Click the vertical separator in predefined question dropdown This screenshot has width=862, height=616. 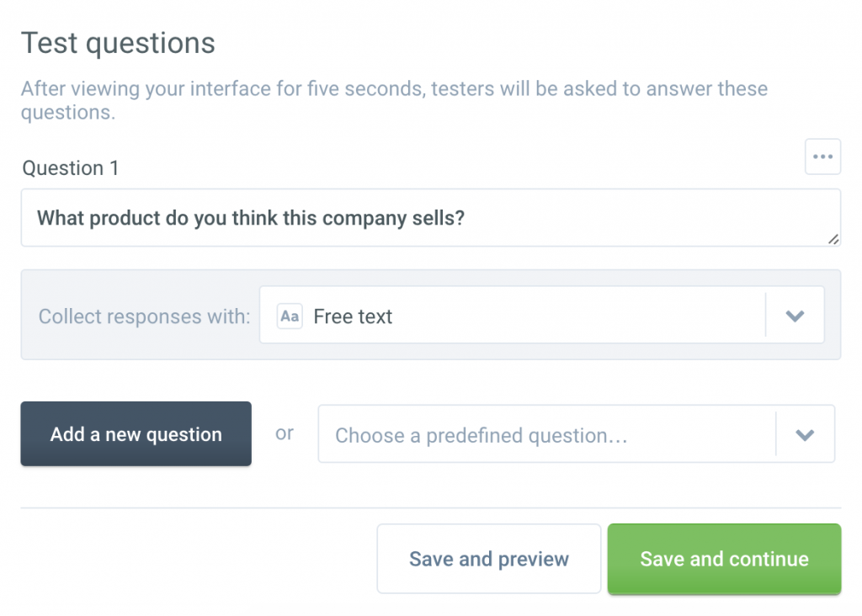[775, 434]
